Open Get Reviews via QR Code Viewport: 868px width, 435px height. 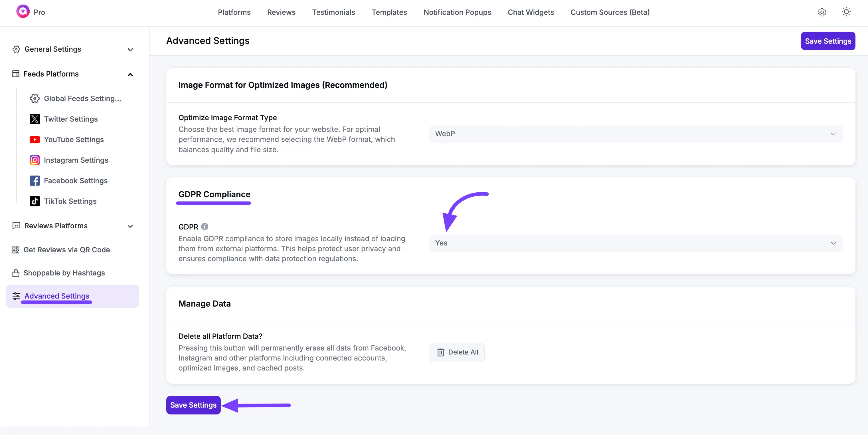pyautogui.click(x=67, y=249)
